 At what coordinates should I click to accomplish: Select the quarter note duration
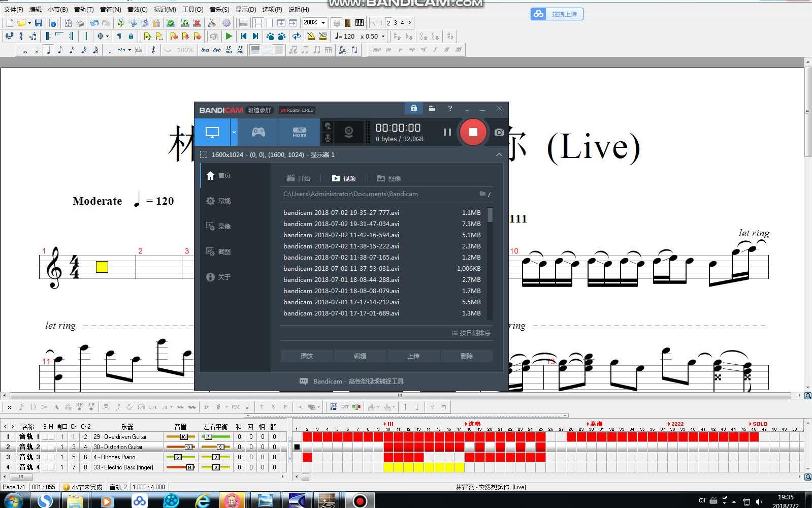point(48,50)
